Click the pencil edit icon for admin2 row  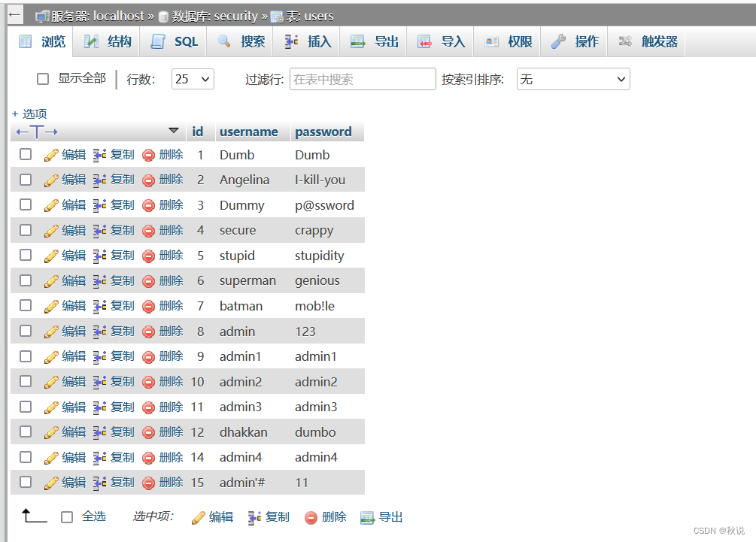[x=51, y=382]
